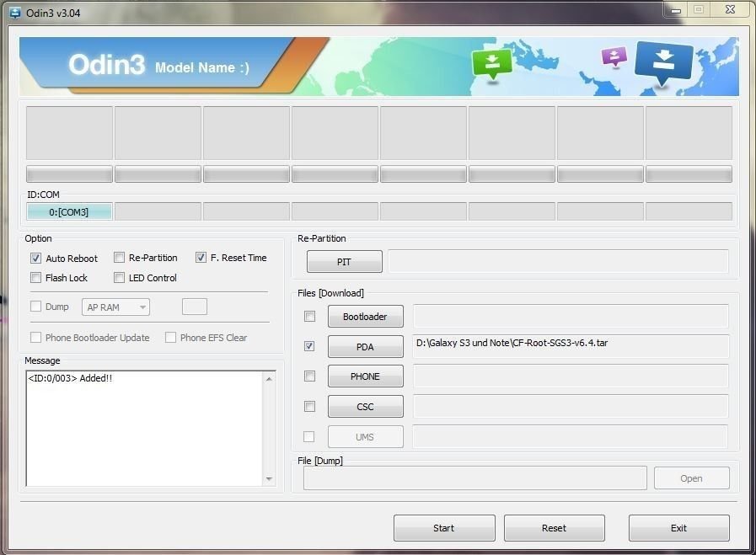Check the box beside the PHONE button
The image size is (756, 555).
[x=309, y=376]
